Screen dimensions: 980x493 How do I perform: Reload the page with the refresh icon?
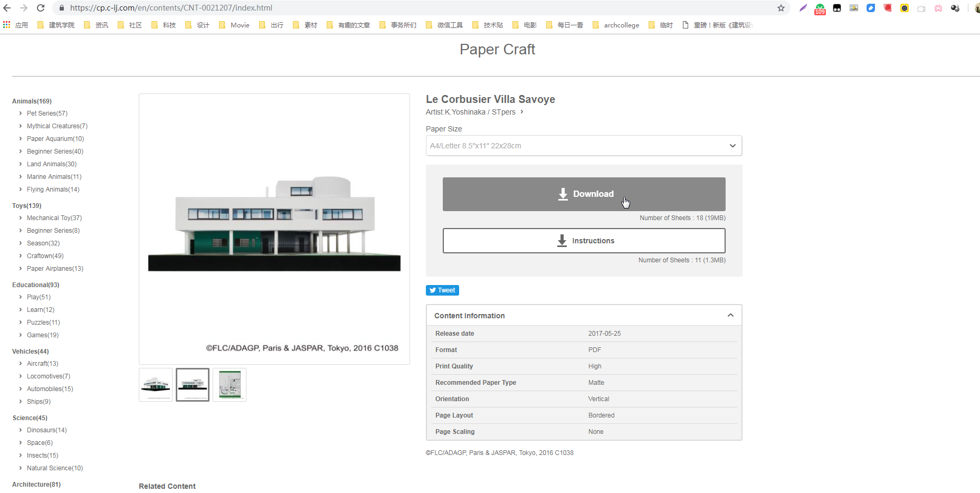[41, 8]
